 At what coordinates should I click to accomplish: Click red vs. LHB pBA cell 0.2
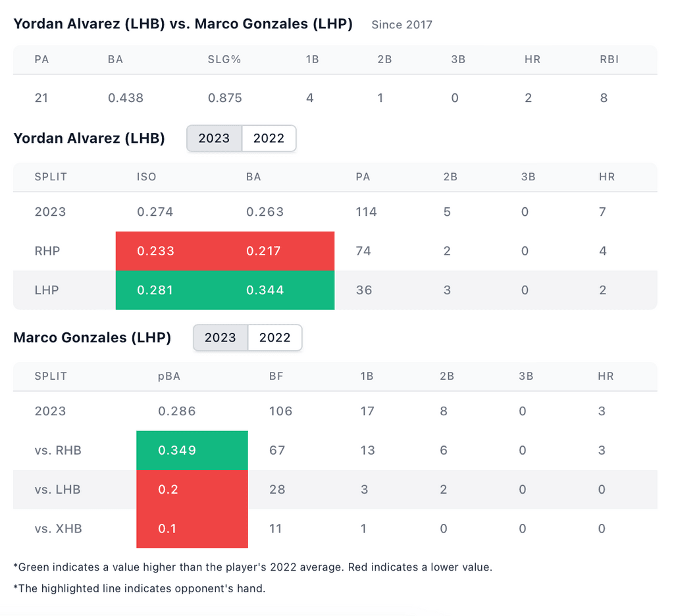coord(168,490)
